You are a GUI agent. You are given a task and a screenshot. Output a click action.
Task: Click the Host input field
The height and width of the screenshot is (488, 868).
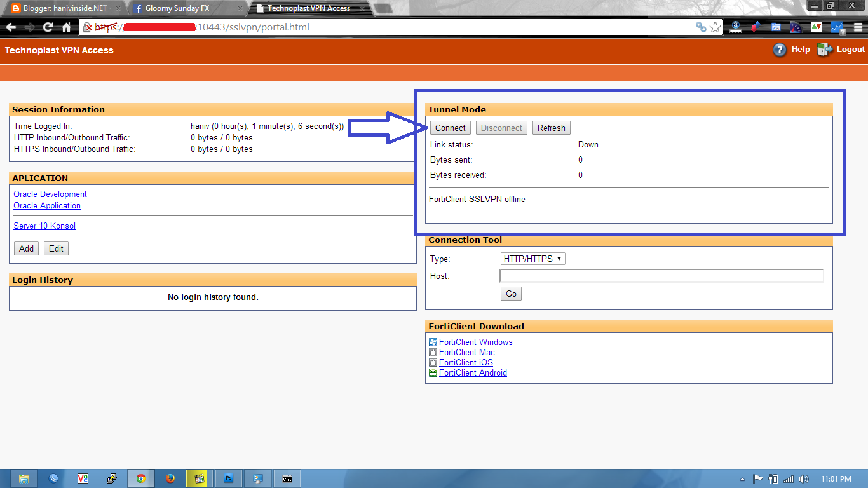pyautogui.click(x=662, y=276)
